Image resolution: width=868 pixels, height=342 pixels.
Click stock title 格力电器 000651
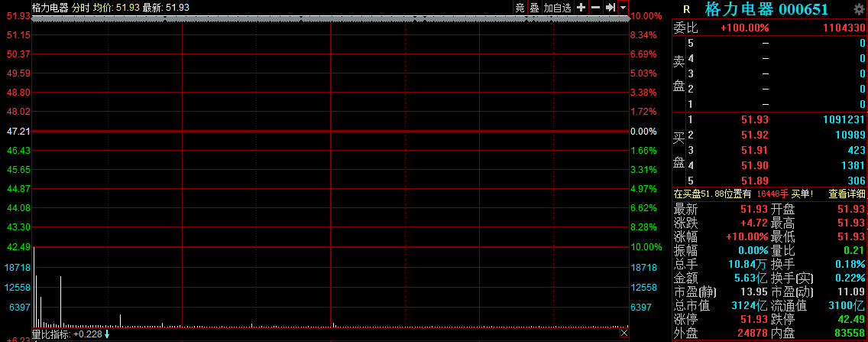coord(766,9)
